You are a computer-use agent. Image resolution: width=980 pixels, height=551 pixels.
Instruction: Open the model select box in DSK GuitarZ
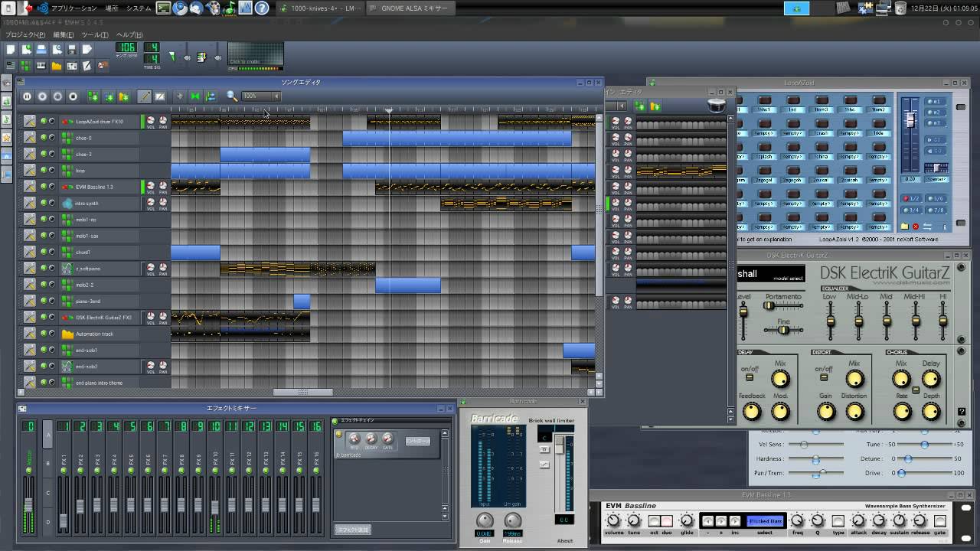click(770, 274)
